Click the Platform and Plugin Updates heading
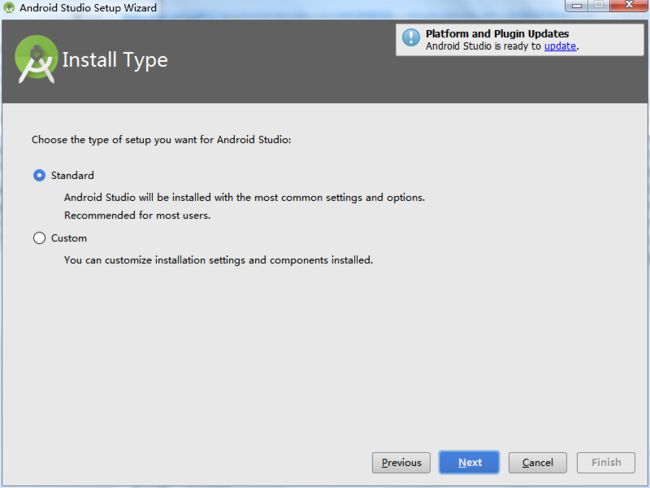This screenshot has width=650, height=488. pos(497,34)
